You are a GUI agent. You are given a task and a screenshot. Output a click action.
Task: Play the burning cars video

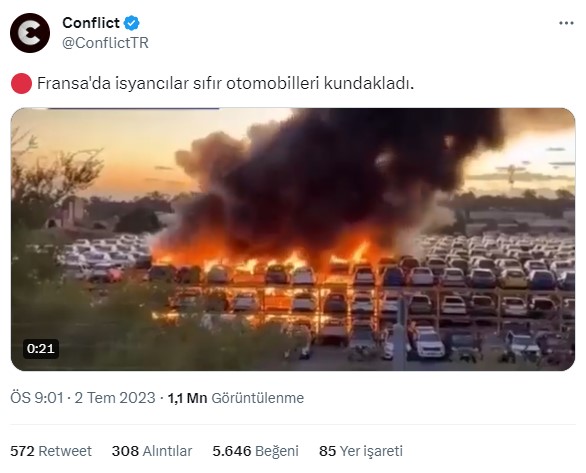293,239
